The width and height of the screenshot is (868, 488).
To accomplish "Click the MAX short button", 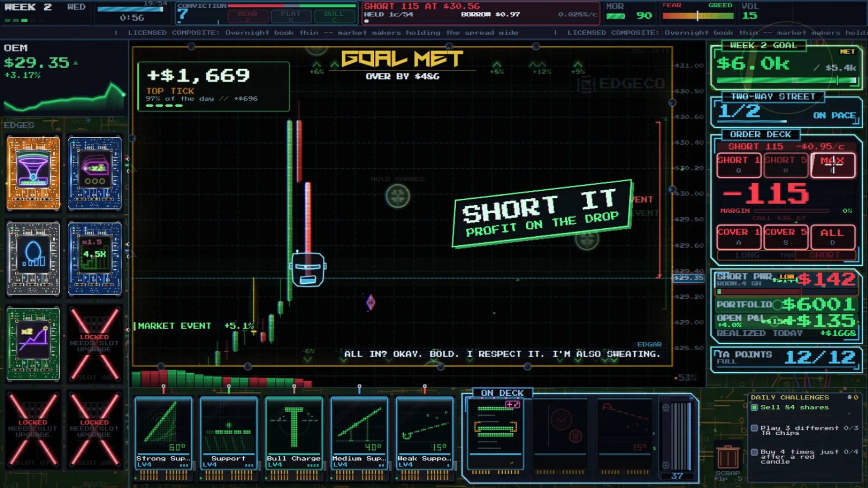I will [832, 165].
